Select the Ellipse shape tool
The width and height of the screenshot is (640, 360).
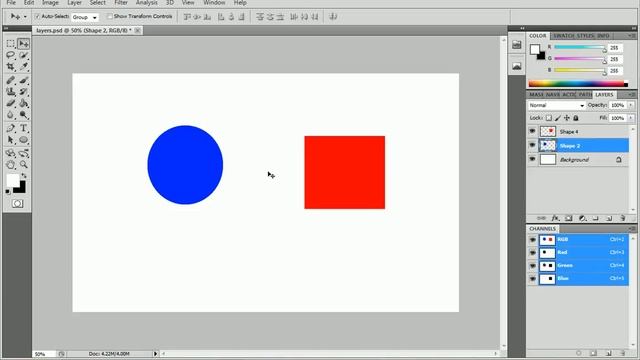23,140
